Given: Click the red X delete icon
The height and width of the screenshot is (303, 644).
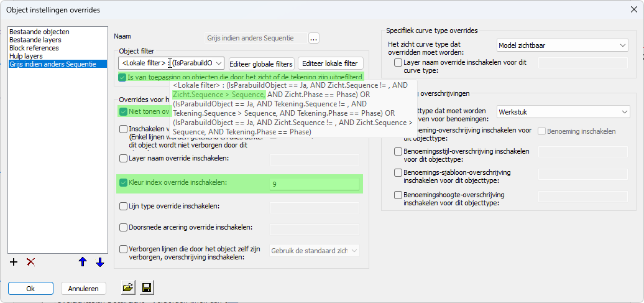Looking at the screenshot, I should pyautogui.click(x=30, y=262).
